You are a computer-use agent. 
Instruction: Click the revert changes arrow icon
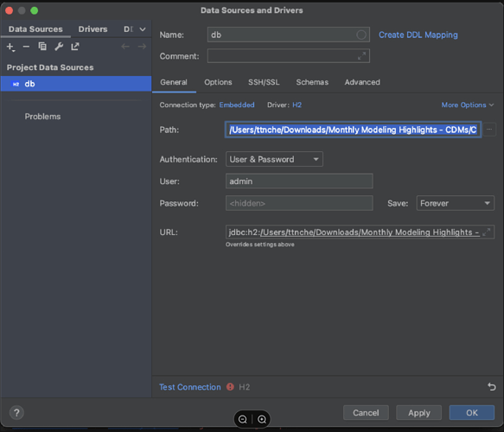pos(491,387)
